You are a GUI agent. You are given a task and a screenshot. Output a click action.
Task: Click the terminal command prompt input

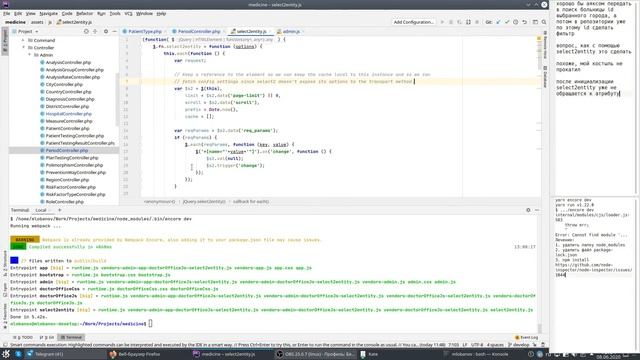[x=150, y=324]
